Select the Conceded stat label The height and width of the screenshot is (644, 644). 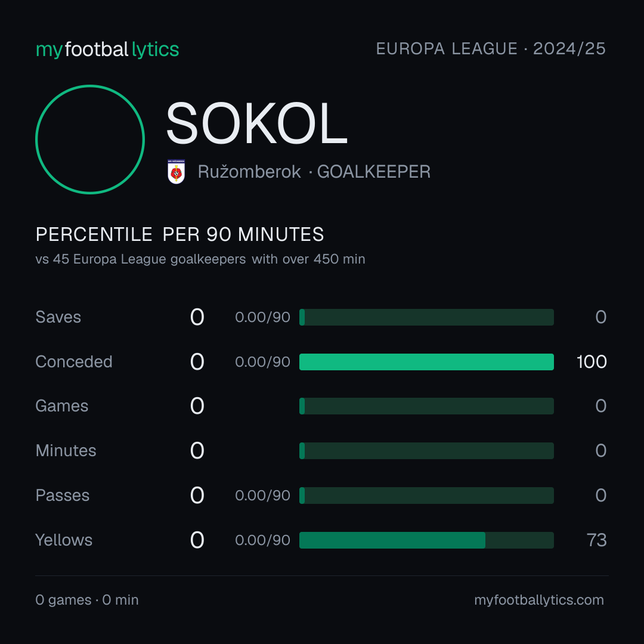(x=74, y=362)
